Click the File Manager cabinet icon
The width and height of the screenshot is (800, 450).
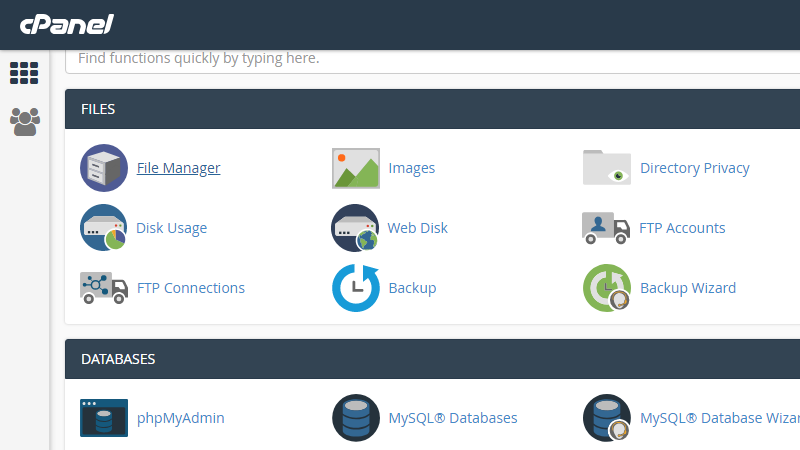click(104, 168)
